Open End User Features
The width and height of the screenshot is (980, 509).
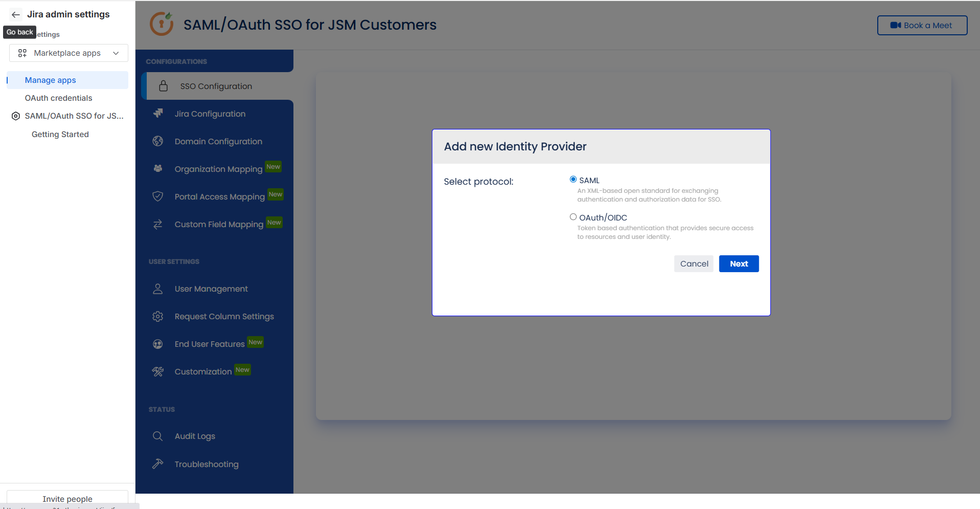pyautogui.click(x=210, y=344)
